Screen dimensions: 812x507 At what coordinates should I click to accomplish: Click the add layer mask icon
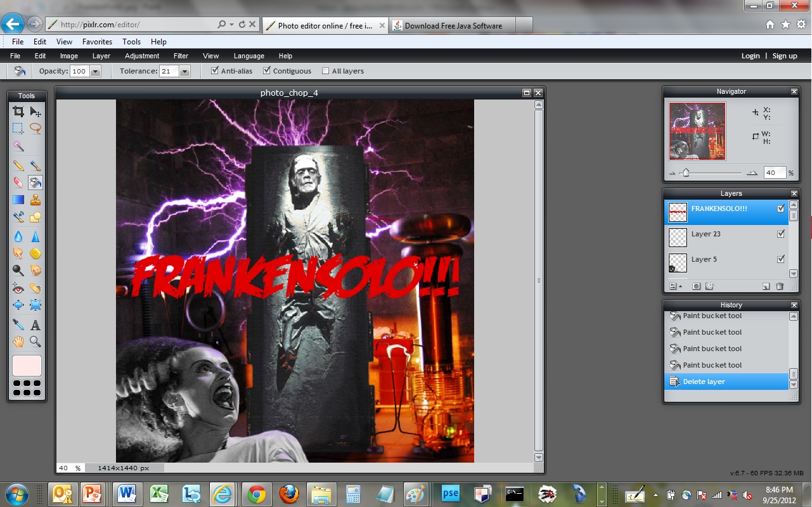click(x=697, y=286)
